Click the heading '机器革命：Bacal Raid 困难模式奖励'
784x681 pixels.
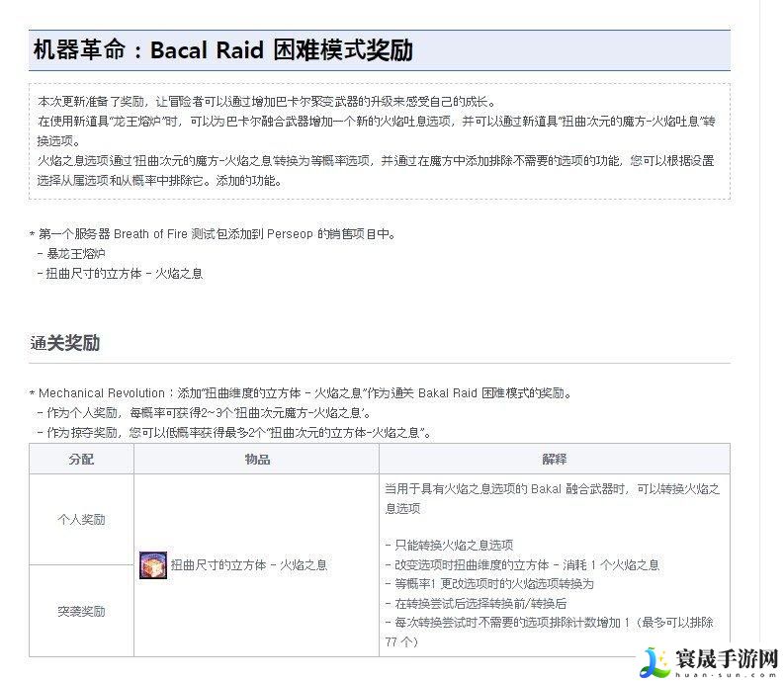223,50
